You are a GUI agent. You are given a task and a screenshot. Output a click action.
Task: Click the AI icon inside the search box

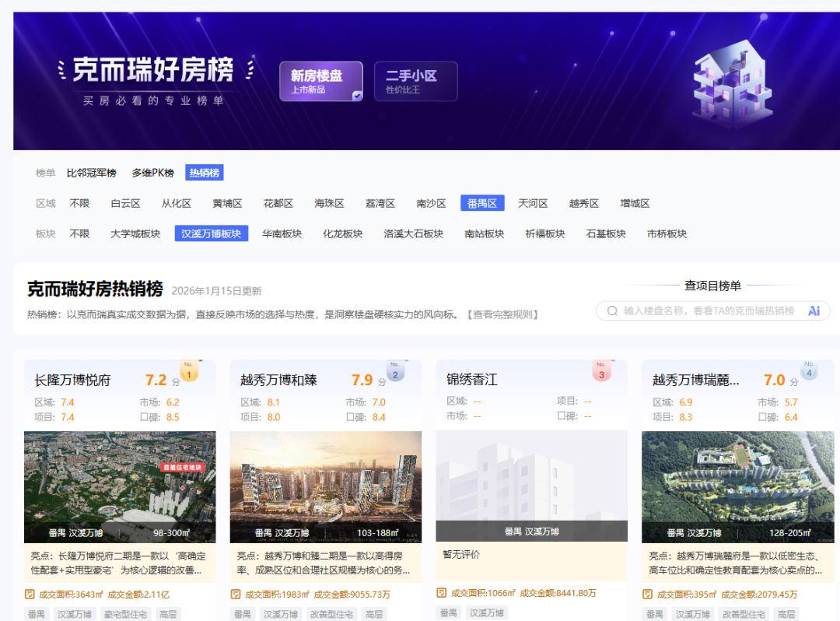814,310
